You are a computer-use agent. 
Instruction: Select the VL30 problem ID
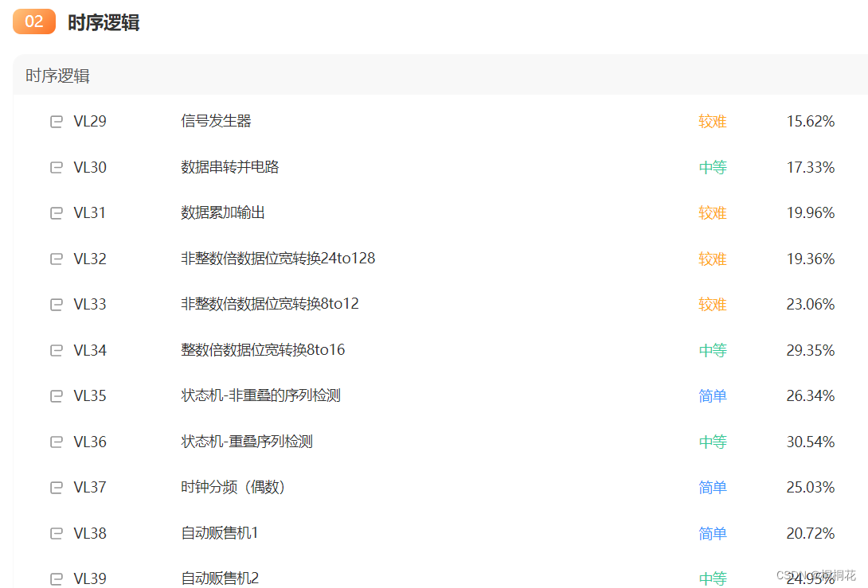pos(90,167)
